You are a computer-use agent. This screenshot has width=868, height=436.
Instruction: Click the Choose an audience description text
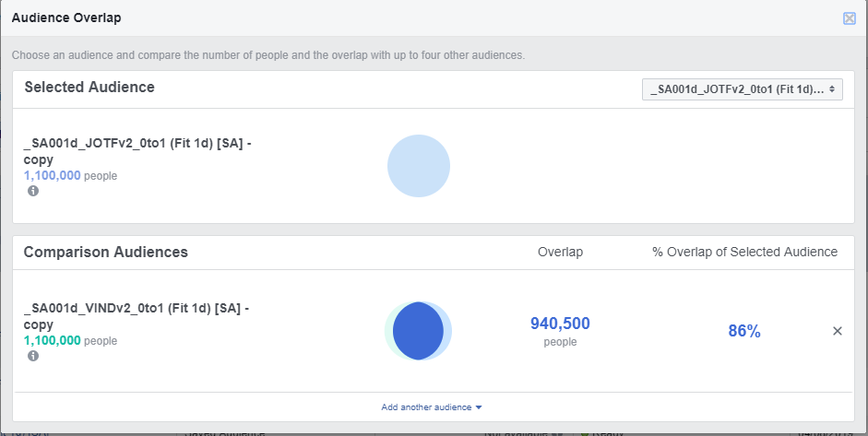[268, 55]
